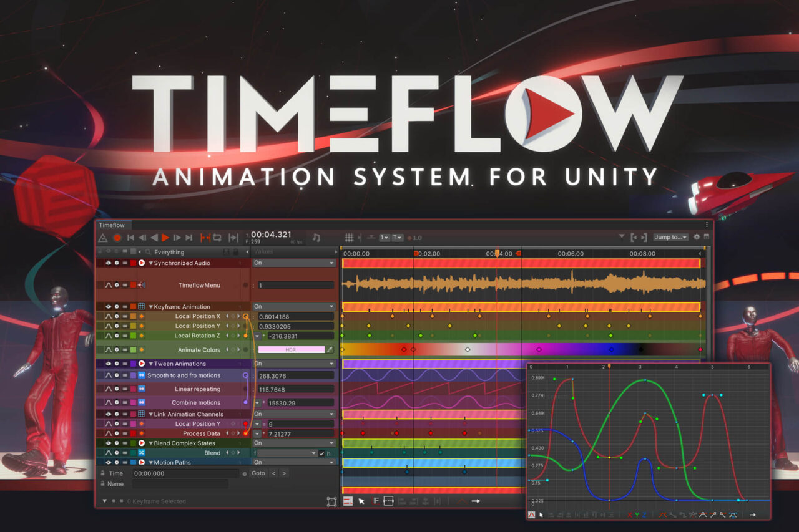Toggle the grid snapping icon
The width and height of the screenshot is (799, 532).
350,238
